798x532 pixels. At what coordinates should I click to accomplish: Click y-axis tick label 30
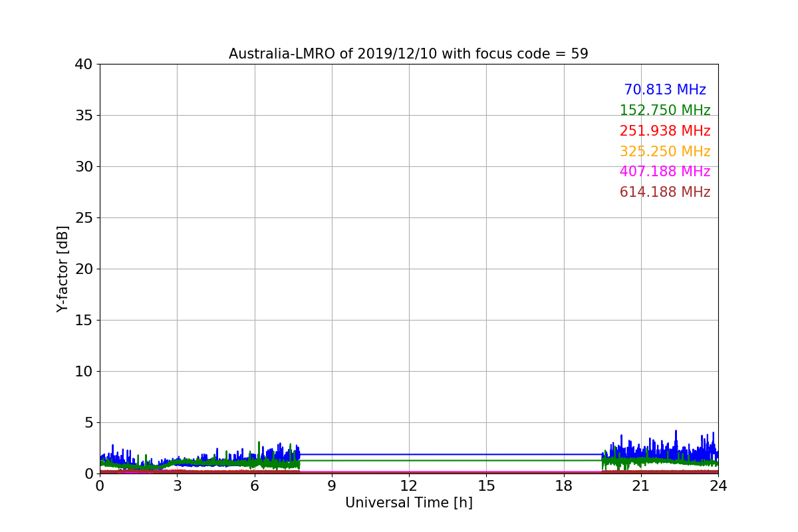coord(84,167)
